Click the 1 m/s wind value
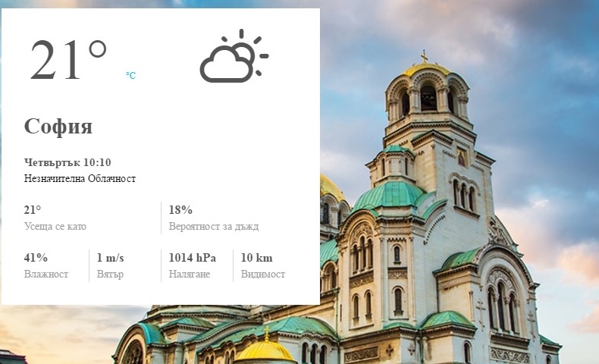The width and height of the screenshot is (599, 364). pyautogui.click(x=111, y=258)
